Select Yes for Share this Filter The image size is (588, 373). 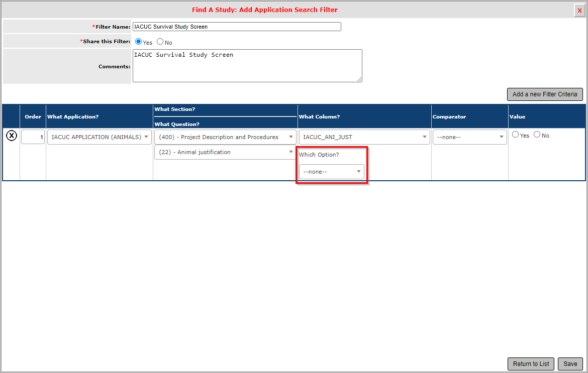[138, 42]
